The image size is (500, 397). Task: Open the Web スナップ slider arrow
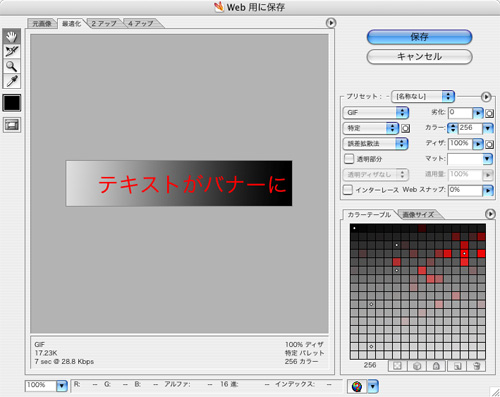[488, 191]
